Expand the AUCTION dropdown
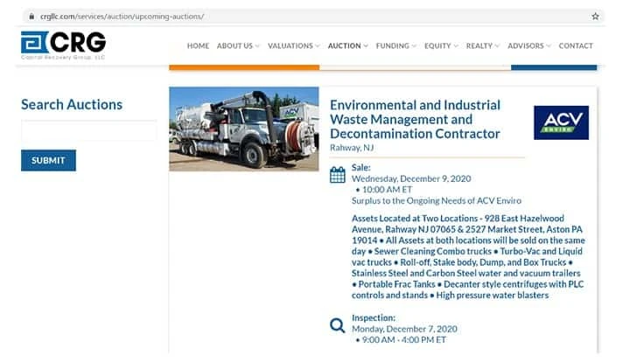644x362 pixels. pos(348,45)
